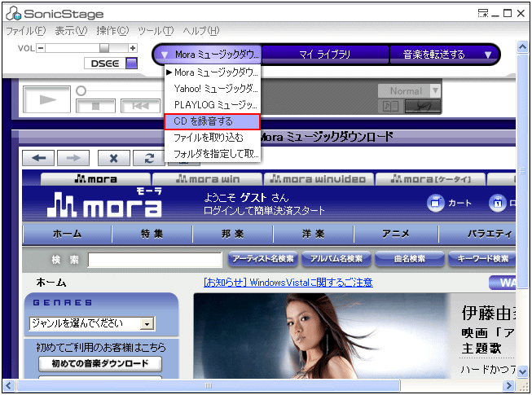Decrease volume with the minus button
The image size is (532, 395).
click(x=41, y=48)
